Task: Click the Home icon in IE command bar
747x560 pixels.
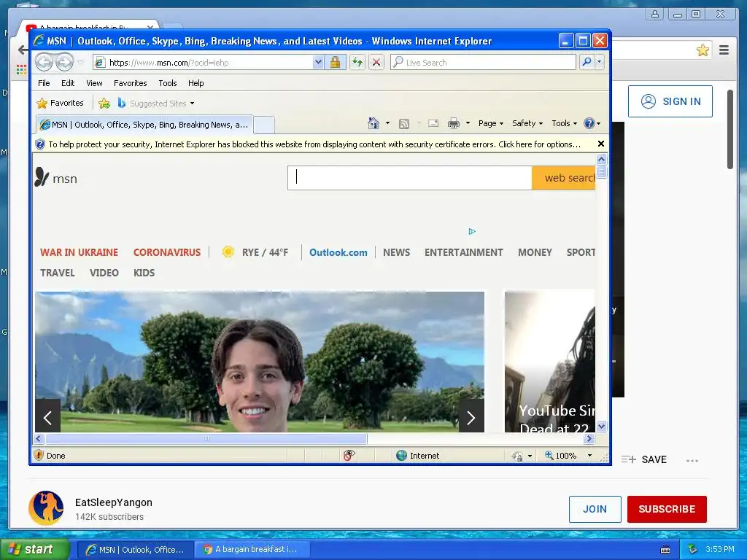Action: click(373, 123)
